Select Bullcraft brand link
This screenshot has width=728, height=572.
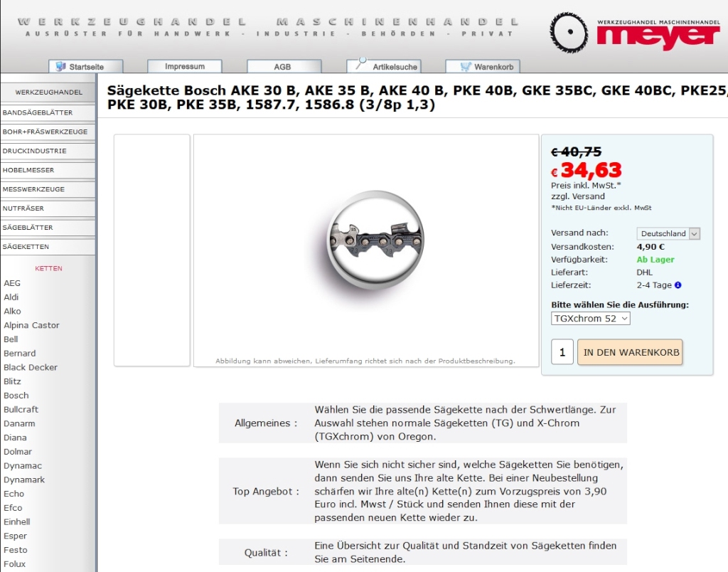(21, 409)
